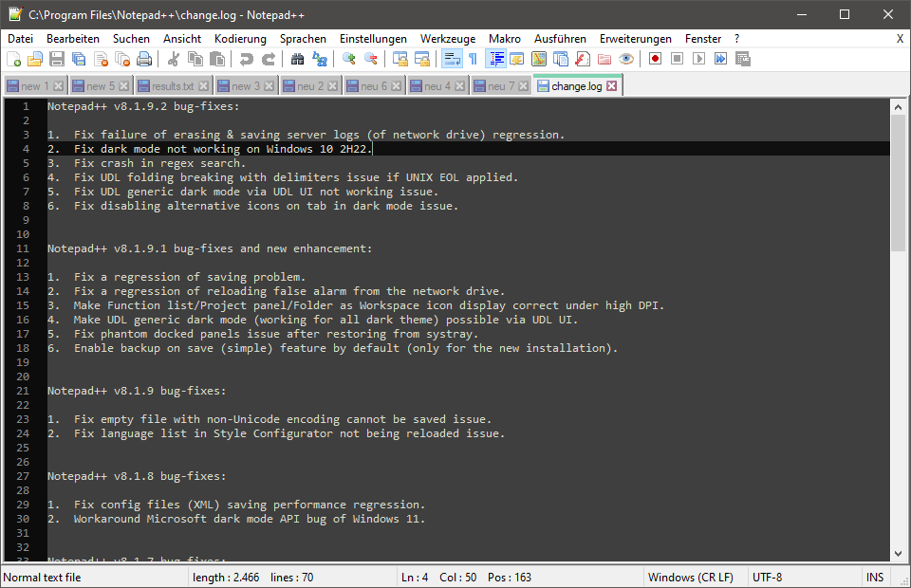
Task: Open the Einstellungen menu
Action: click(373, 39)
